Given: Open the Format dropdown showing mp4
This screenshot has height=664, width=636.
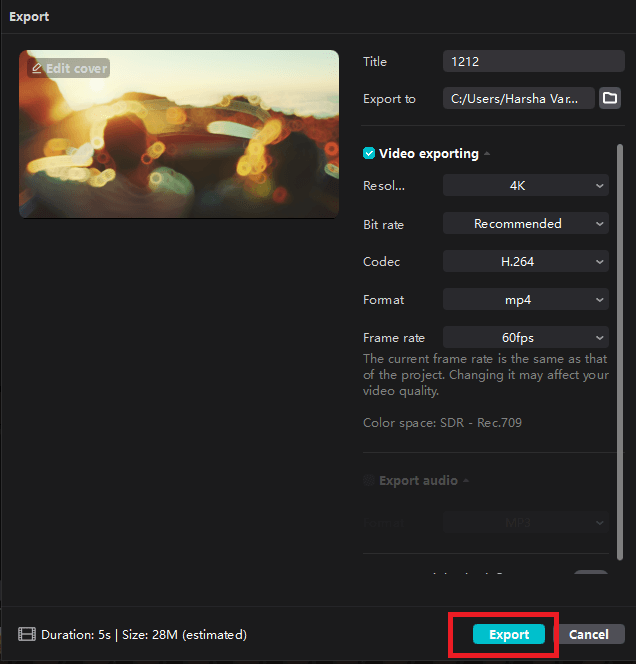Looking at the screenshot, I should pyautogui.click(x=526, y=300).
